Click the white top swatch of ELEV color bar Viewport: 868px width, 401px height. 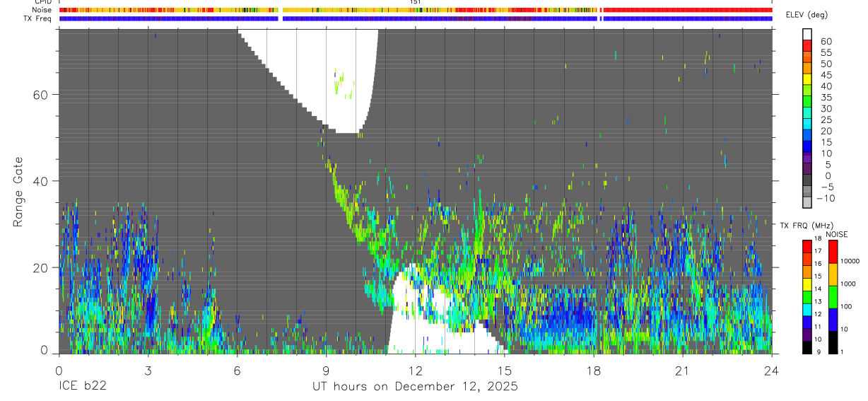tap(807, 35)
